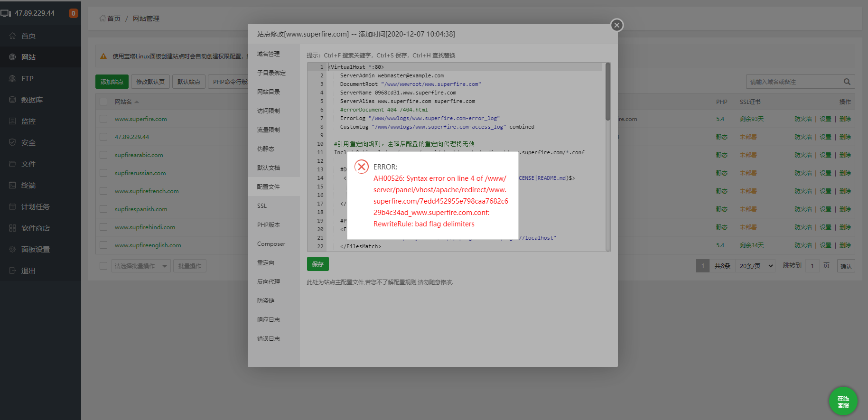Close the site edit dialog
The height and width of the screenshot is (420, 868).
tap(616, 25)
